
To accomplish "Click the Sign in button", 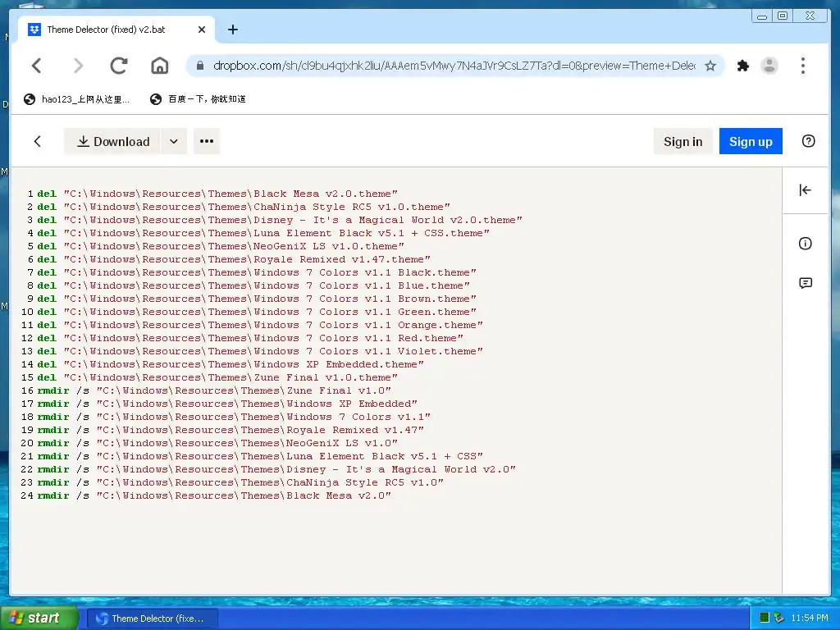I will (683, 141).
